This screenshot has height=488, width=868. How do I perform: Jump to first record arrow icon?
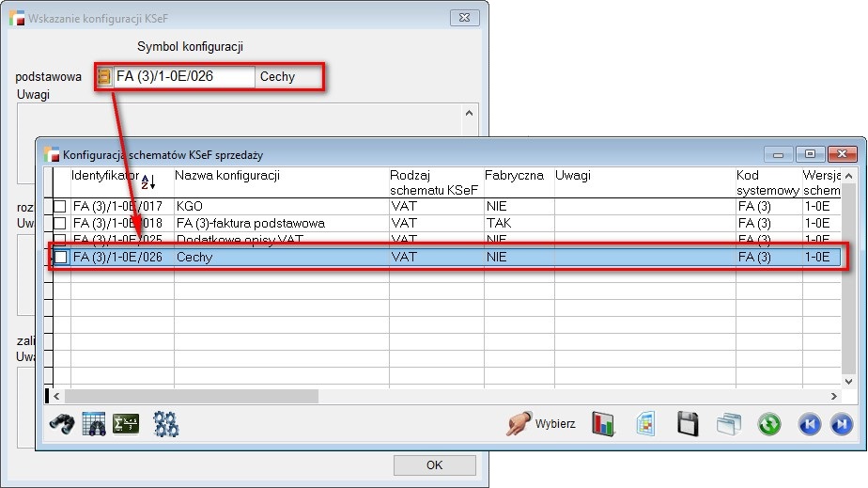(809, 424)
